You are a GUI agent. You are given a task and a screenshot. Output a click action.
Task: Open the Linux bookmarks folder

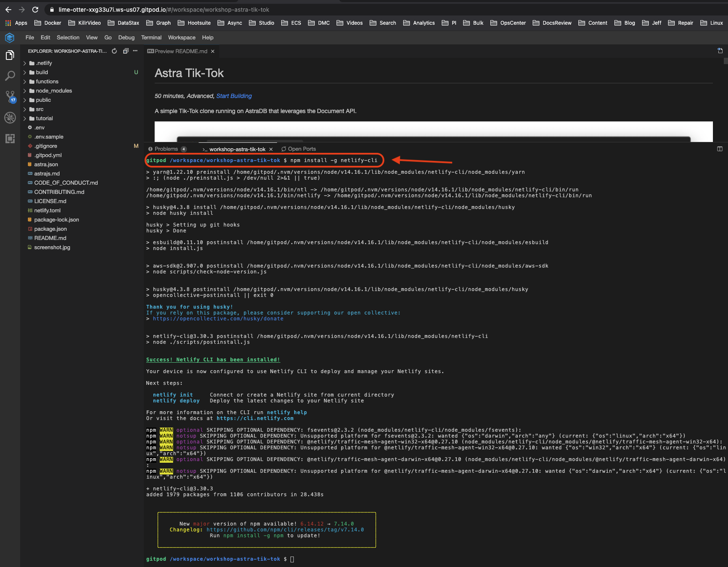[x=712, y=23]
